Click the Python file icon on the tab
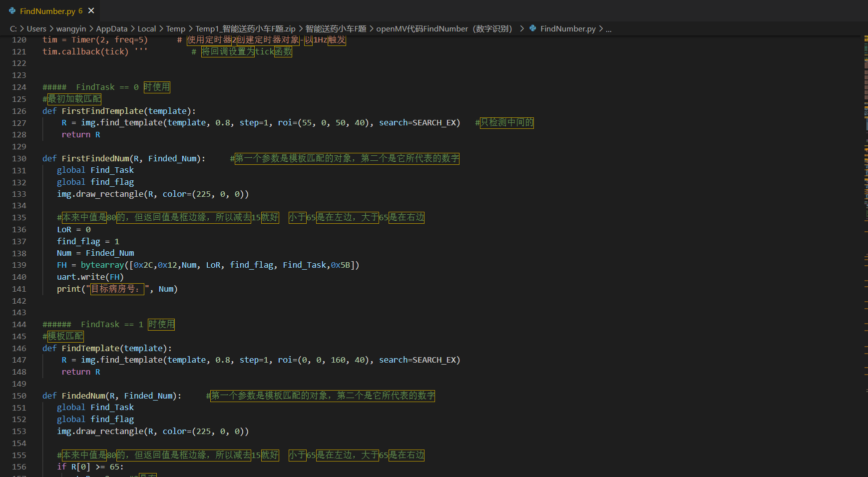The height and width of the screenshot is (477, 868). [12, 10]
